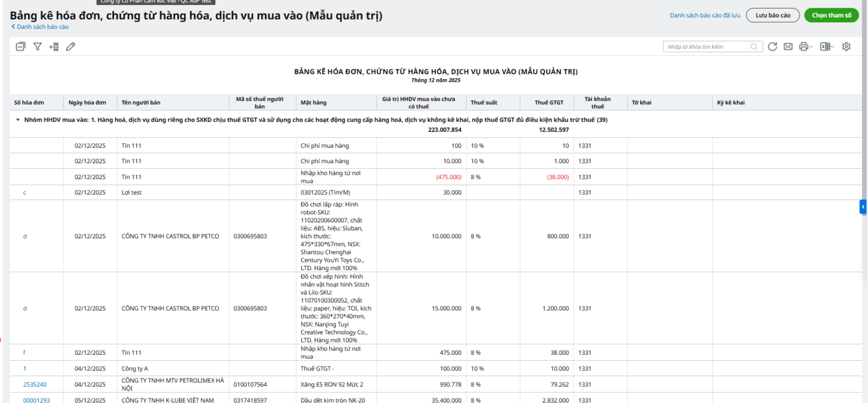This screenshot has width=868, height=403.
Task: Refresh the report data
Action: pos(773,47)
